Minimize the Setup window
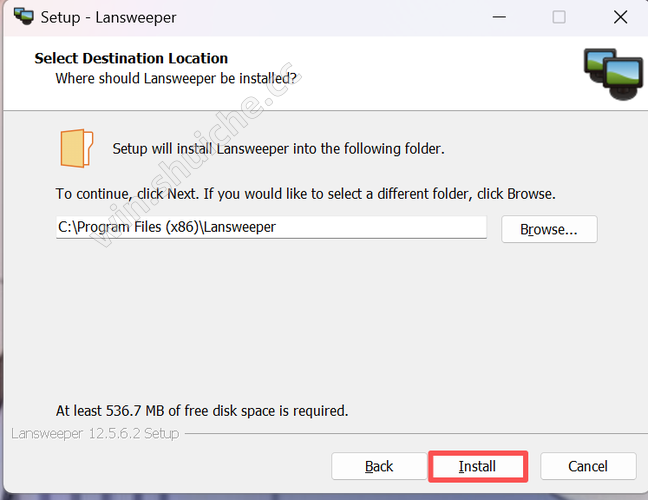The image size is (648, 500). [500, 17]
